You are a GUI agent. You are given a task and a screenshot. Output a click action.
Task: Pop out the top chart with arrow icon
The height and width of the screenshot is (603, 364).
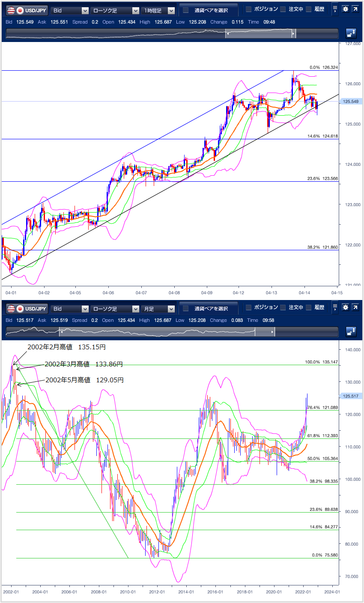(x=355, y=9)
